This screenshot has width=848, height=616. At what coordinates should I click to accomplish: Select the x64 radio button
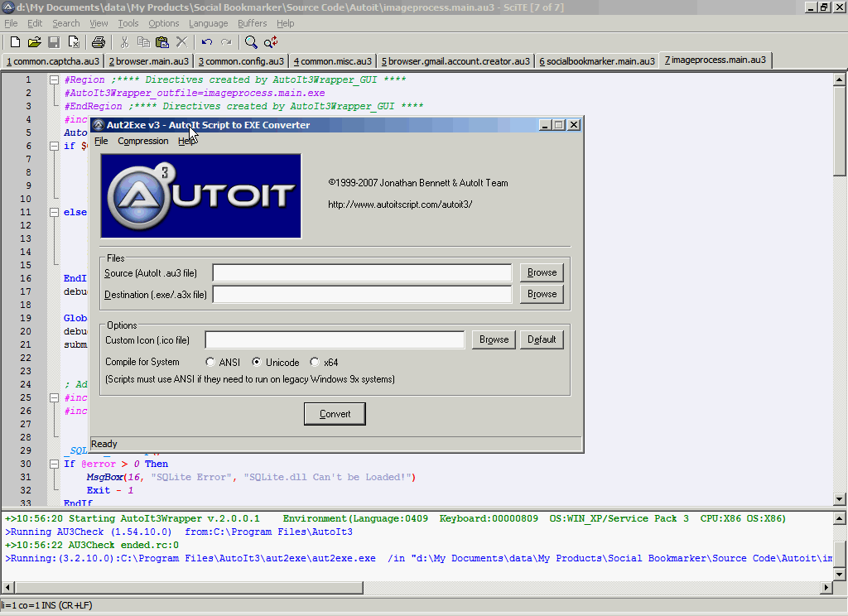pyautogui.click(x=315, y=362)
